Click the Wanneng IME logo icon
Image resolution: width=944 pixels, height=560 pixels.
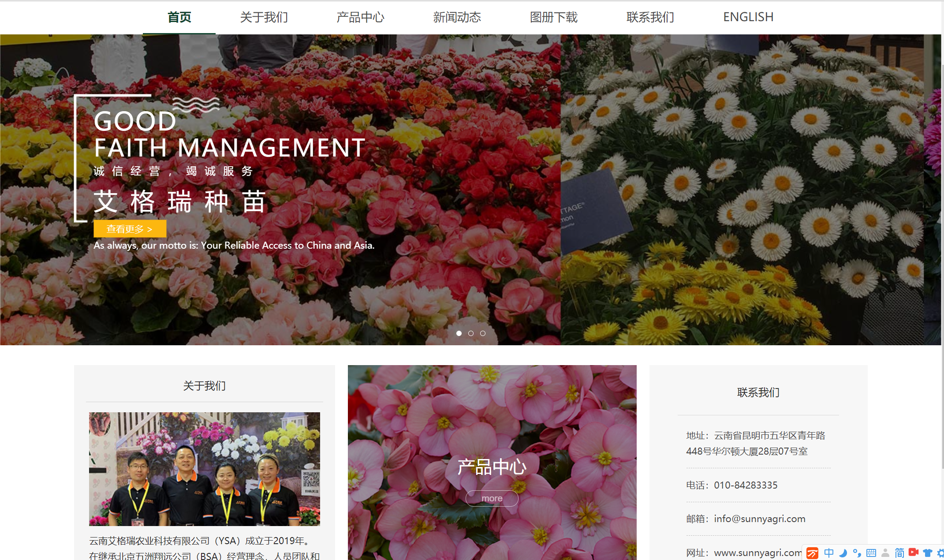click(812, 553)
